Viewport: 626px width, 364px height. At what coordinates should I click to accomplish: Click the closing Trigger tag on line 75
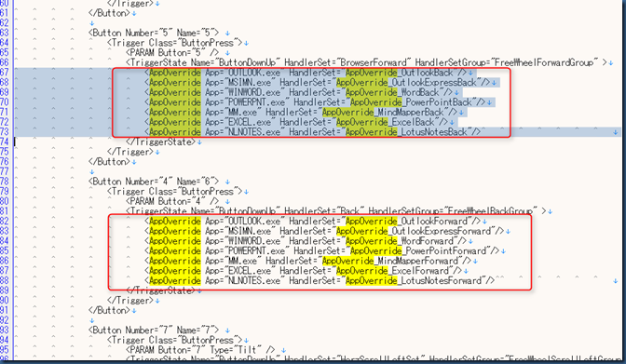(x=130, y=152)
